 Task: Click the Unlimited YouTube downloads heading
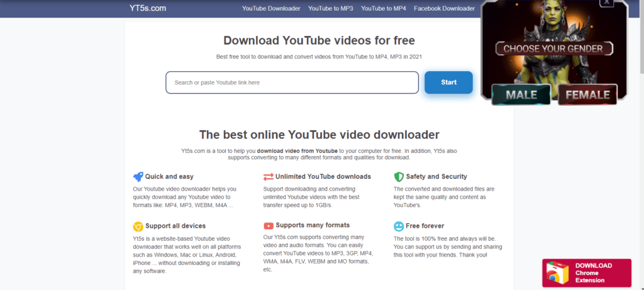click(x=323, y=177)
